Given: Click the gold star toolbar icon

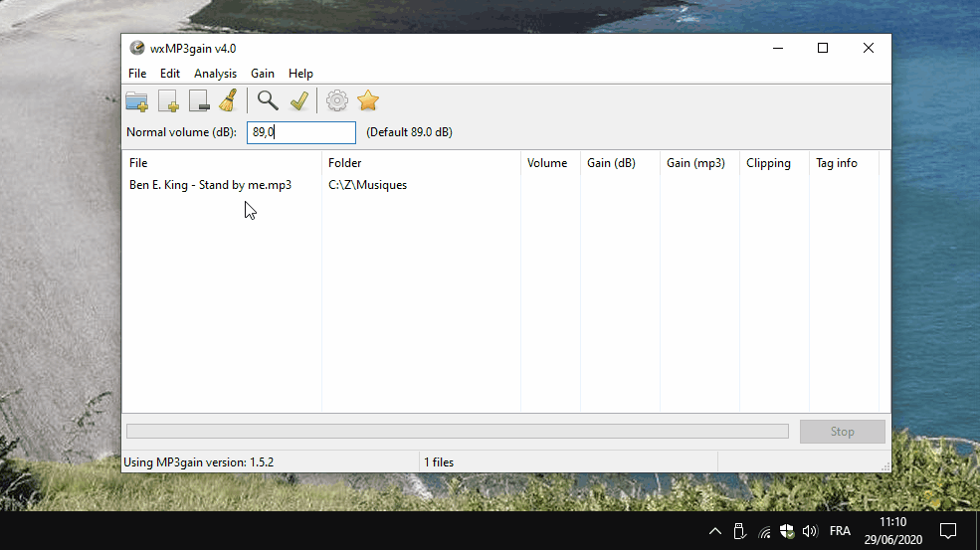Looking at the screenshot, I should 368,100.
